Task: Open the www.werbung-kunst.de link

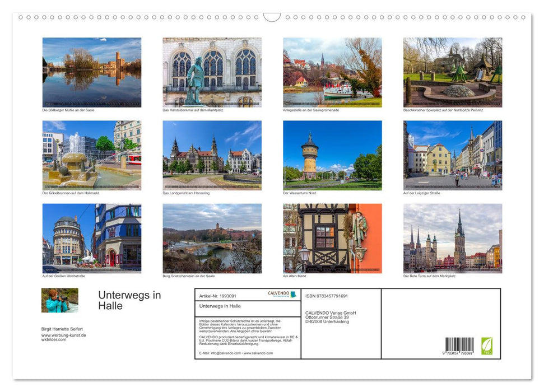Action: pyautogui.click(x=64, y=334)
